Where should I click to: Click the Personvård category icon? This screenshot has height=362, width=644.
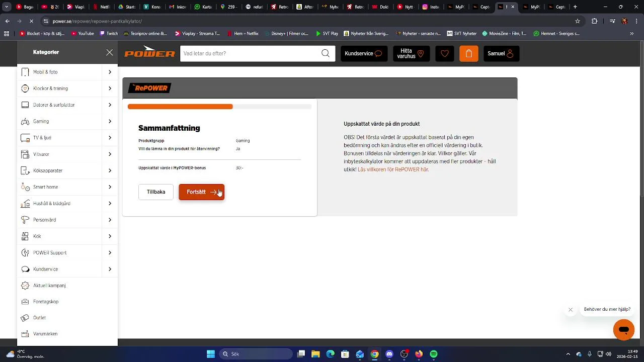(x=25, y=220)
